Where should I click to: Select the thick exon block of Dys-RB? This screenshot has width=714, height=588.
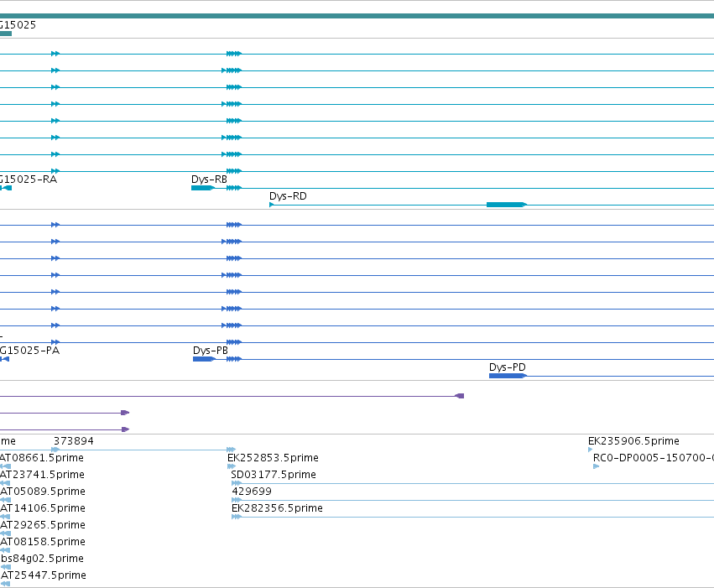pyautogui.click(x=203, y=188)
